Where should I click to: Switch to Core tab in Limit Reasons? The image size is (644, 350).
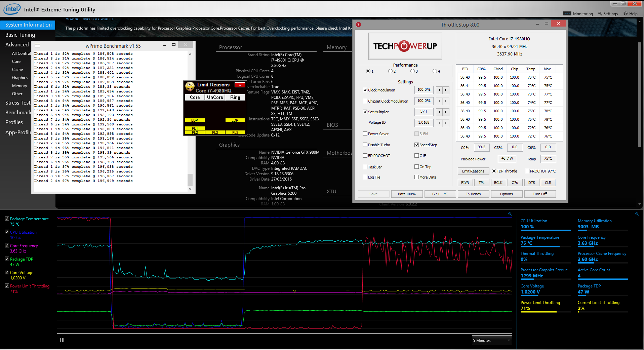point(195,98)
